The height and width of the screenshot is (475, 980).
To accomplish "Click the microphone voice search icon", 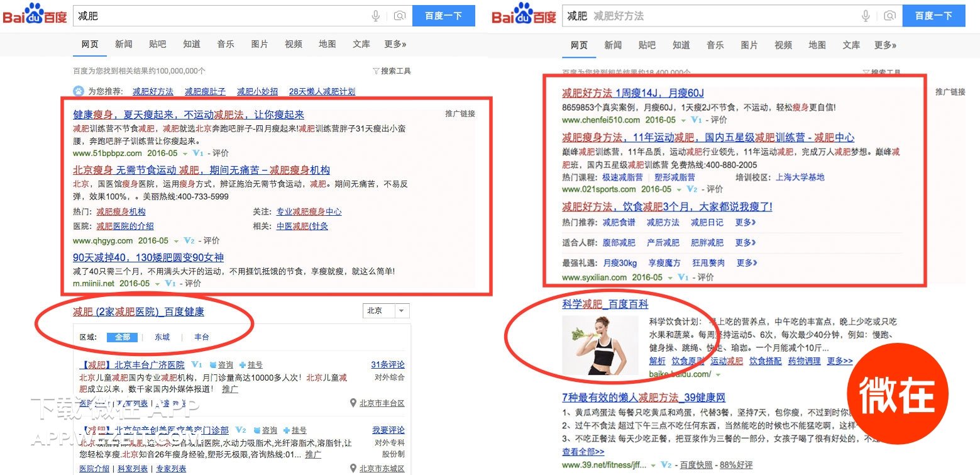I will coord(375,16).
